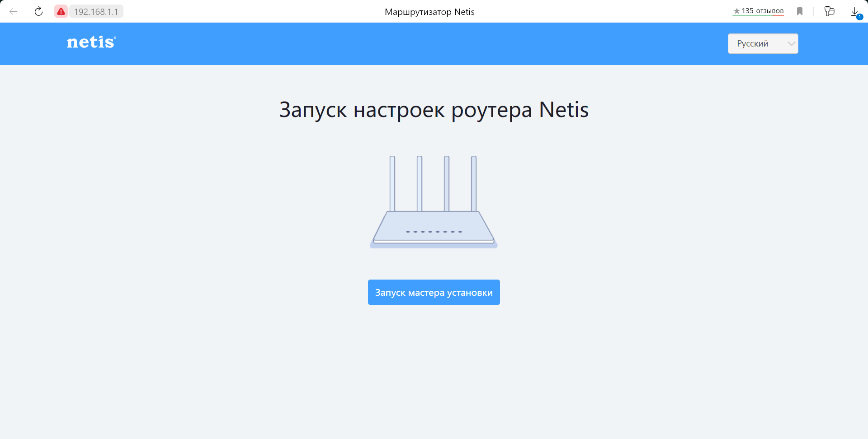Click the Запуск настроек роутера Netis heading
Viewport: 868px width, 439px height.
point(434,110)
